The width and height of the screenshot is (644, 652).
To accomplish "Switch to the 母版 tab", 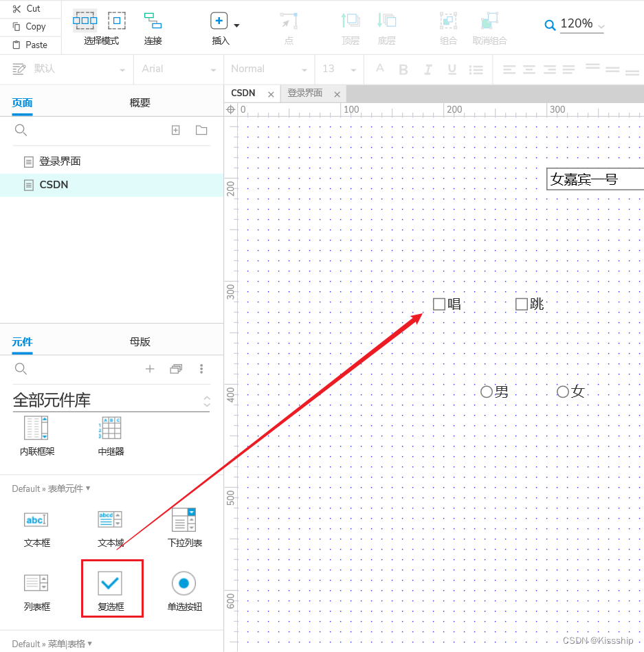I will click(x=140, y=341).
